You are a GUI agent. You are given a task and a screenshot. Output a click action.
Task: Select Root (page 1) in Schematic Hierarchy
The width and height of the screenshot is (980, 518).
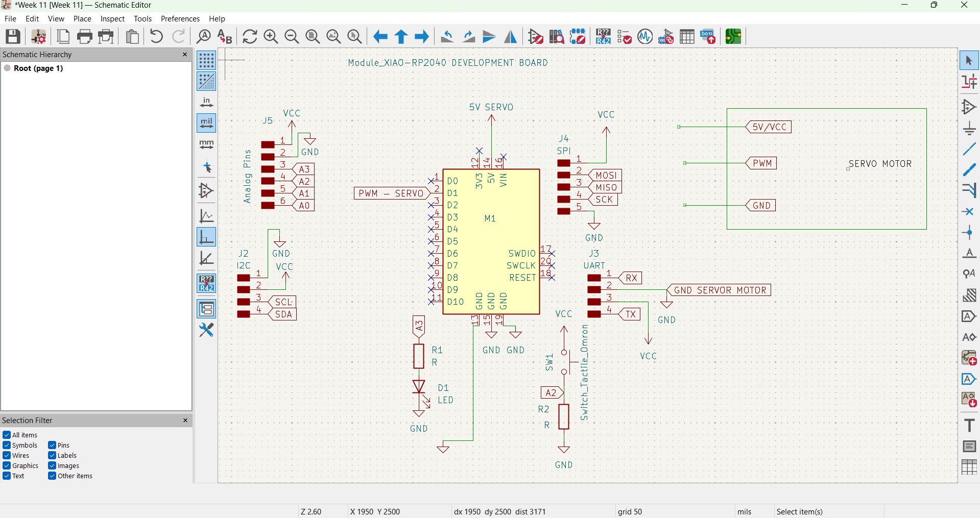(38, 68)
